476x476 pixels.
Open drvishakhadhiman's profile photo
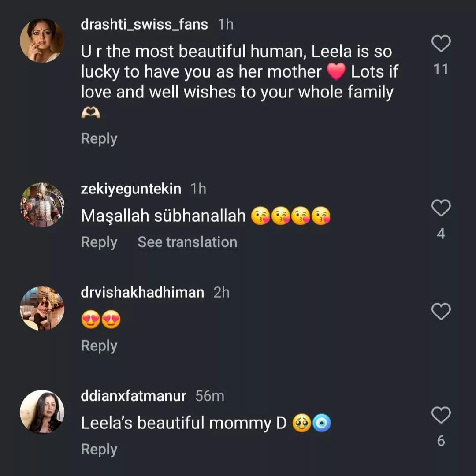[x=42, y=309]
